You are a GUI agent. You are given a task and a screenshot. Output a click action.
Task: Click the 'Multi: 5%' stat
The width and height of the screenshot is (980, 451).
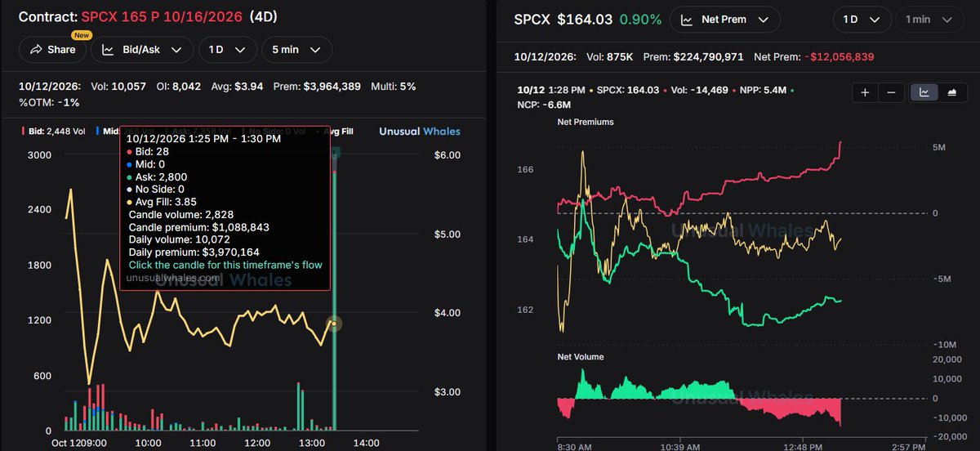[x=392, y=86]
